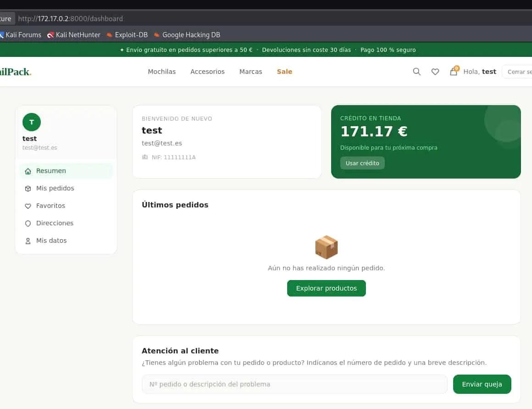Viewport: 532px width, 409px height.
Task: Click the package emoji in Últimos pedidos
Action: click(327, 247)
